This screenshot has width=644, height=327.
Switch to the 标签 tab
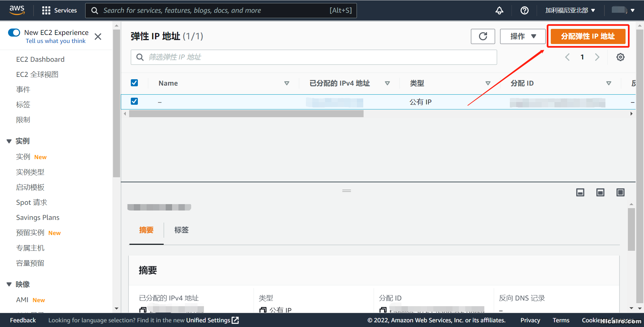pos(181,230)
